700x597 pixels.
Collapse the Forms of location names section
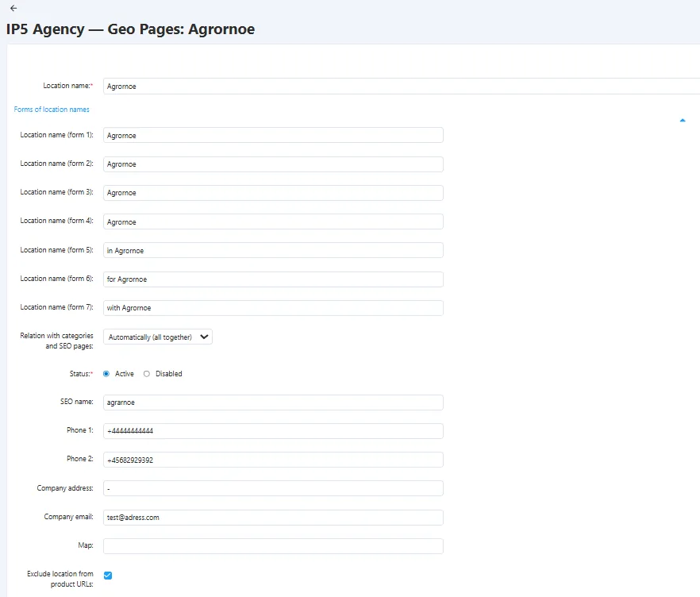[683, 120]
